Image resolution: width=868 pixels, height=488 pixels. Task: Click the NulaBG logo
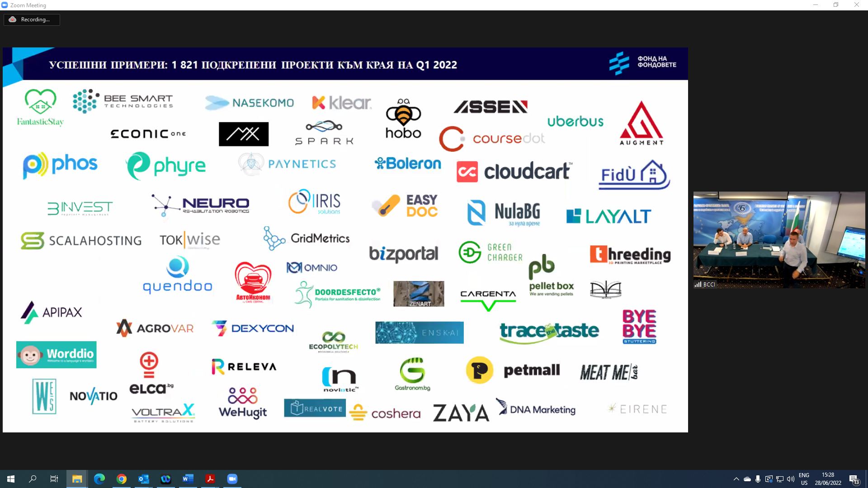(x=504, y=212)
